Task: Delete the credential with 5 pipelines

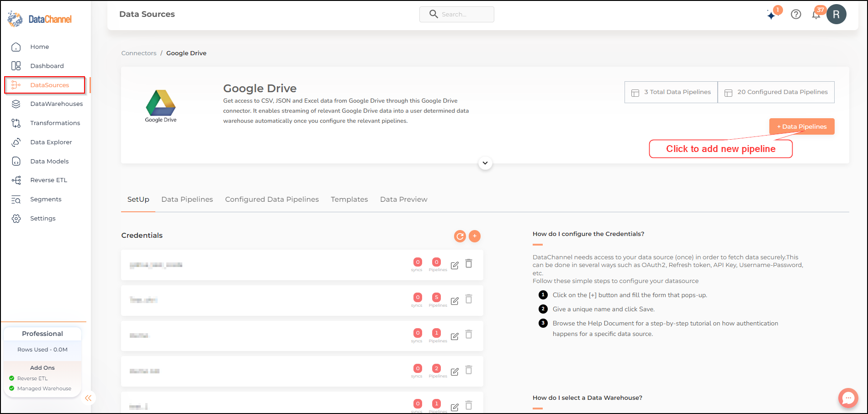Action: click(469, 299)
